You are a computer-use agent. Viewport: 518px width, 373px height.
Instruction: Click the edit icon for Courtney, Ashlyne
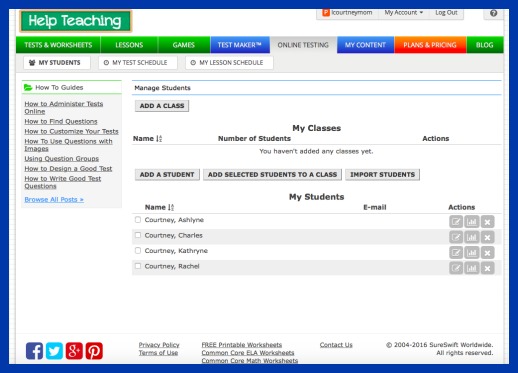coord(456,222)
